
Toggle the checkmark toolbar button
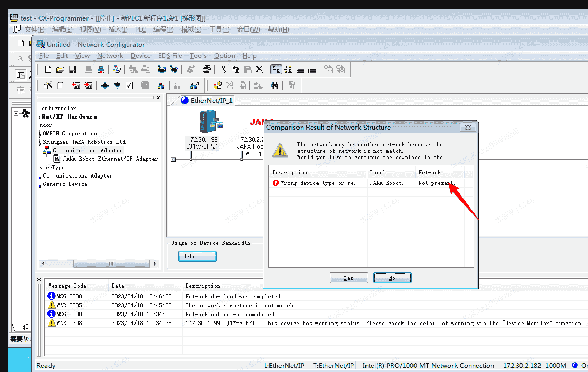(x=129, y=85)
